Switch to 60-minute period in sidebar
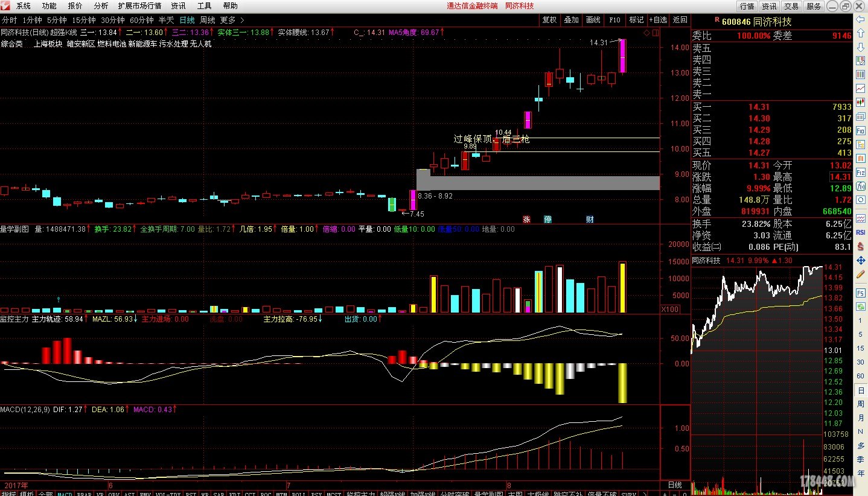The height and width of the screenshot is (496, 868). pos(861,376)
